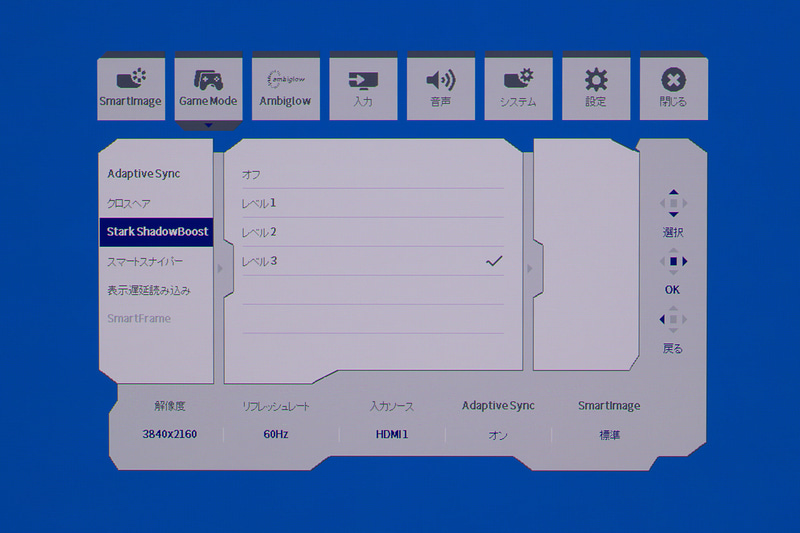Click the 選択 up/down navigation pad icon
Image resolution: width=800 pixels, height=533 pixels.
pyautogui.click(x=673, y=203)
